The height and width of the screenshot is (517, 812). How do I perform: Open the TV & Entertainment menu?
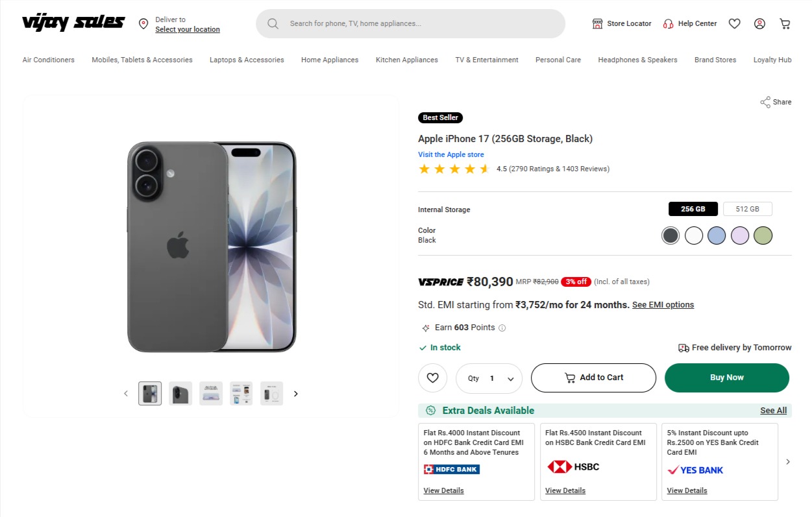[486, 60]
